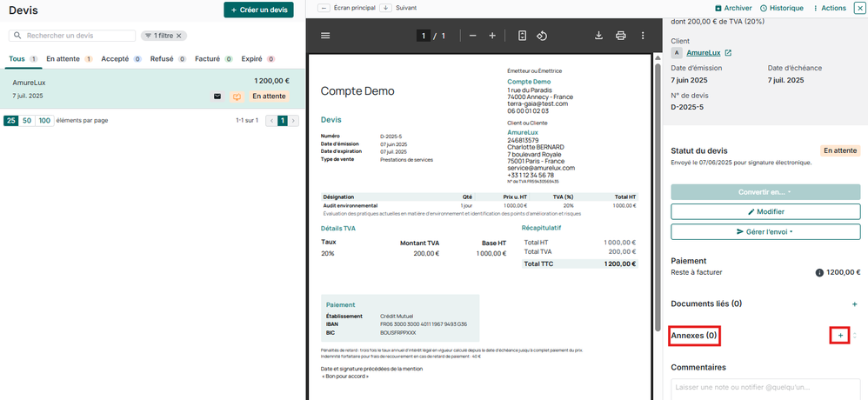868x400 pixels.
Task: Open external link icon next to AmureLux
Action: click(x=728, y=53)
